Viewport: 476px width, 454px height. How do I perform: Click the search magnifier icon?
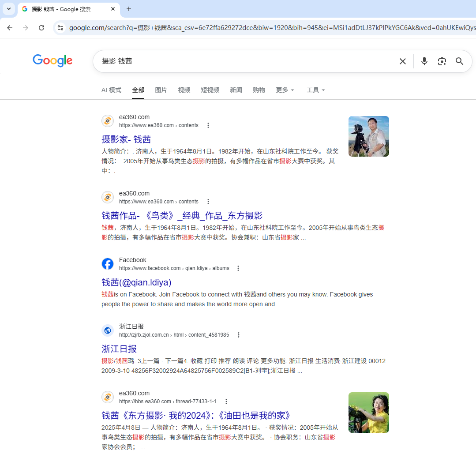459,61
